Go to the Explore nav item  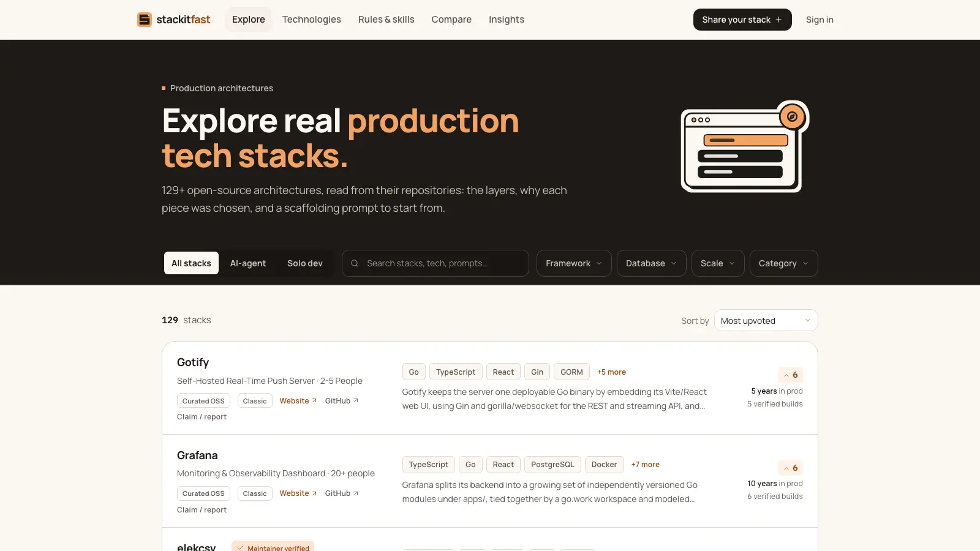coord(249,20)
